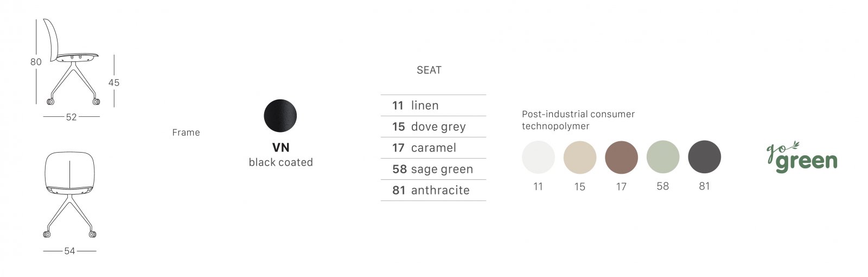Image resolution: width=868 pixels, height=277 pixels.
Task: Click the go green logo
Action: (x=802, y=157)
